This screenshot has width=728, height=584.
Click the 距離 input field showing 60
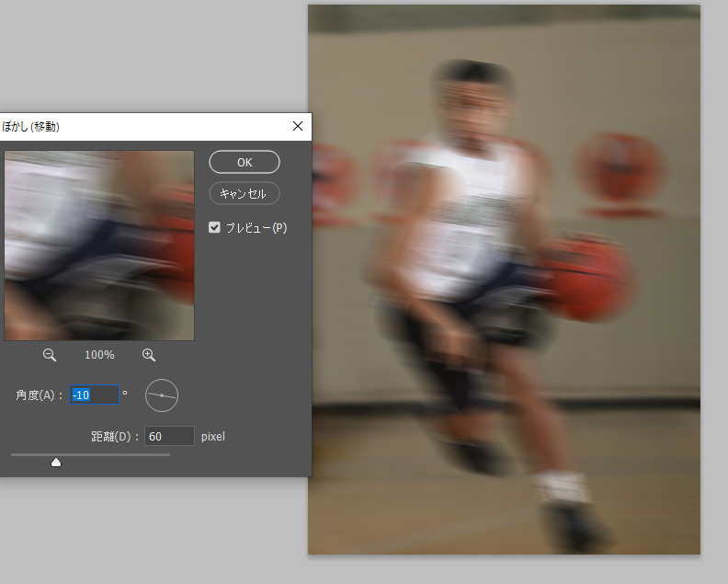(x=168, y=436)
